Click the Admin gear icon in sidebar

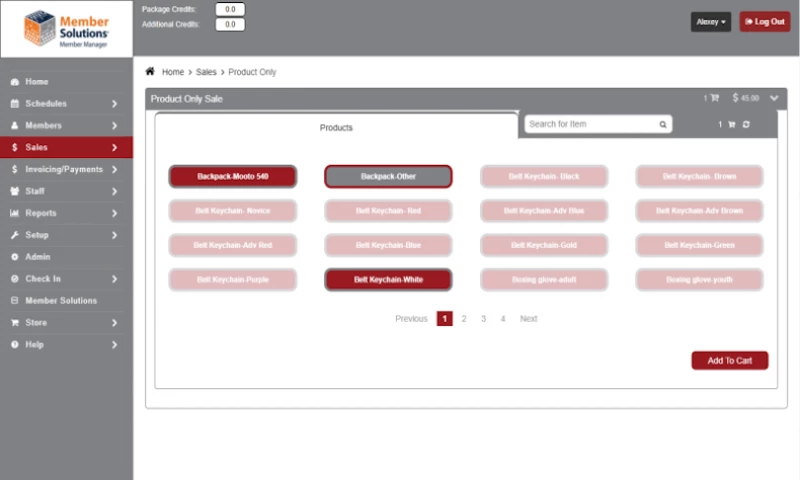click(x=15, y=257)
